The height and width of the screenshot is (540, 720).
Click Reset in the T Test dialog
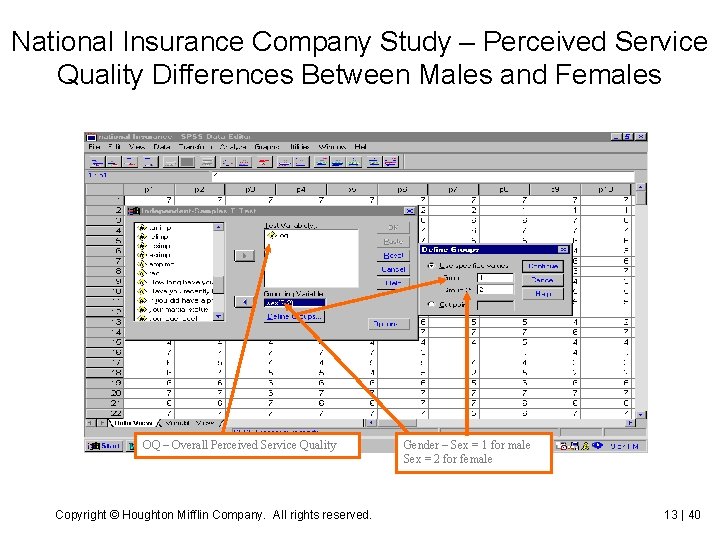pos(394,255)
